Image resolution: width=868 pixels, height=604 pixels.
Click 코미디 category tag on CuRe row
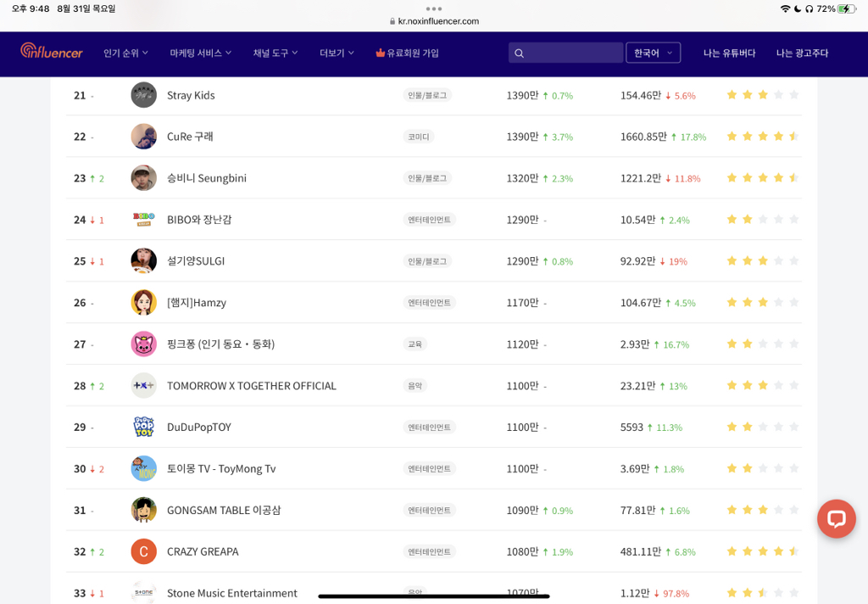pos(419,137)
